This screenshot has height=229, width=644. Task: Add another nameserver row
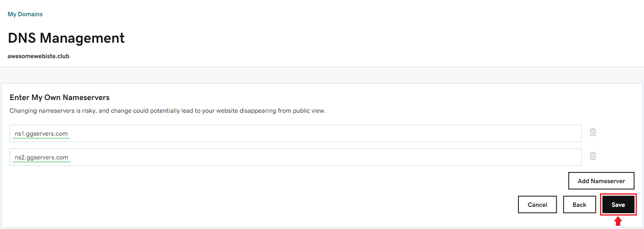(x=601, y=181)
